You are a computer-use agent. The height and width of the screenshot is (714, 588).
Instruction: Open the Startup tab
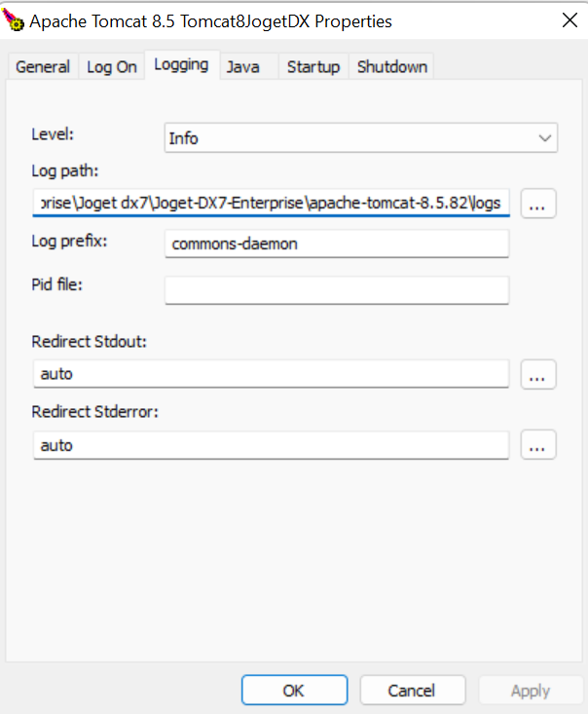pyautogui.click(x=312, y=66)
